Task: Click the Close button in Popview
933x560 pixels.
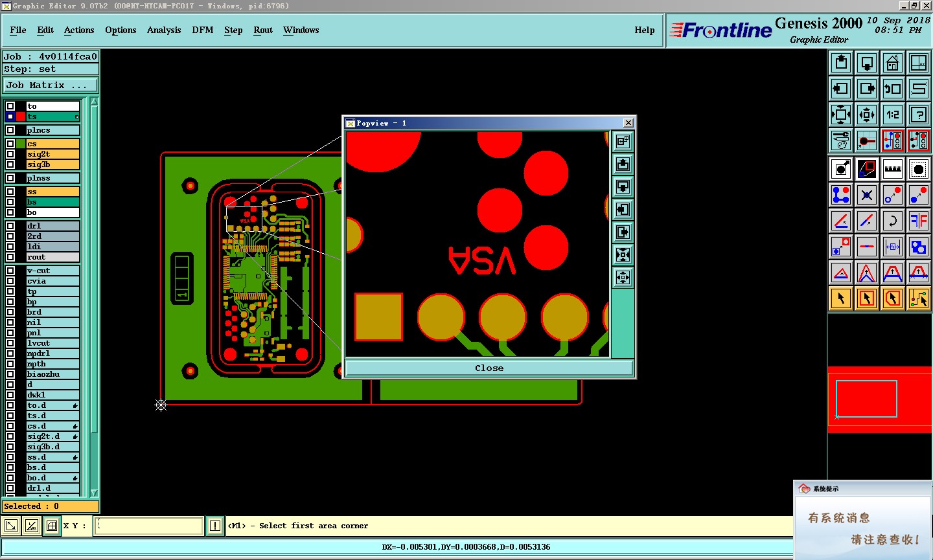Action: (489, 368)
